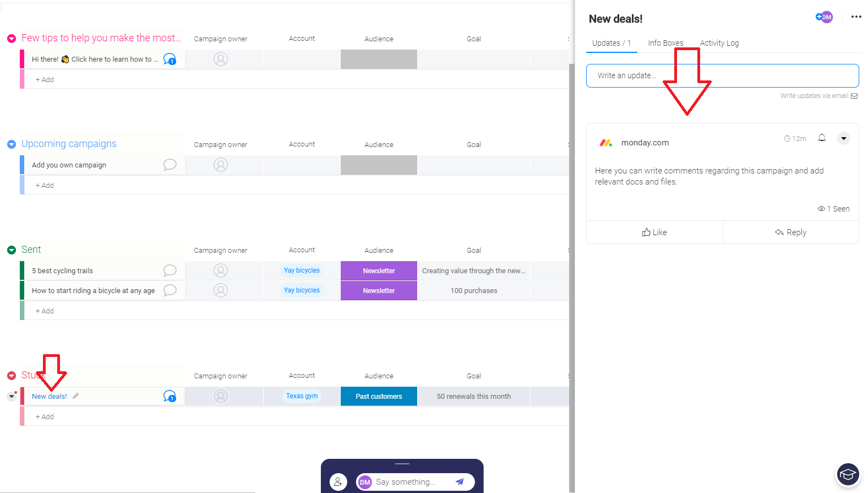Click the 'Sent' group title
Screen dimensions: 868x493
pos(31,250)
